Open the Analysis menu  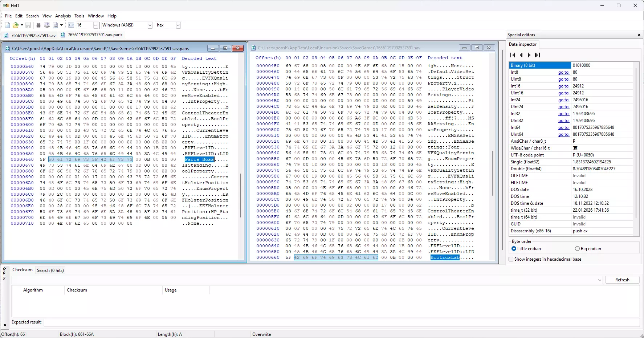coord(63,16)
